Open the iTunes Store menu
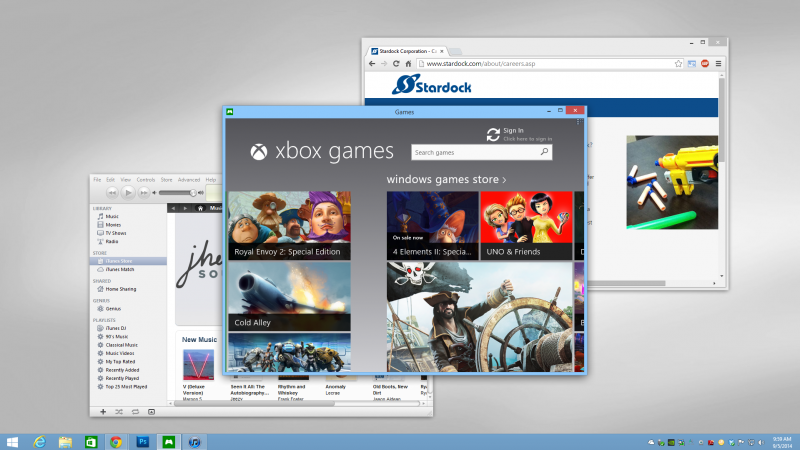The height and width of the screenshot is (450, 800). coord(166,180)
